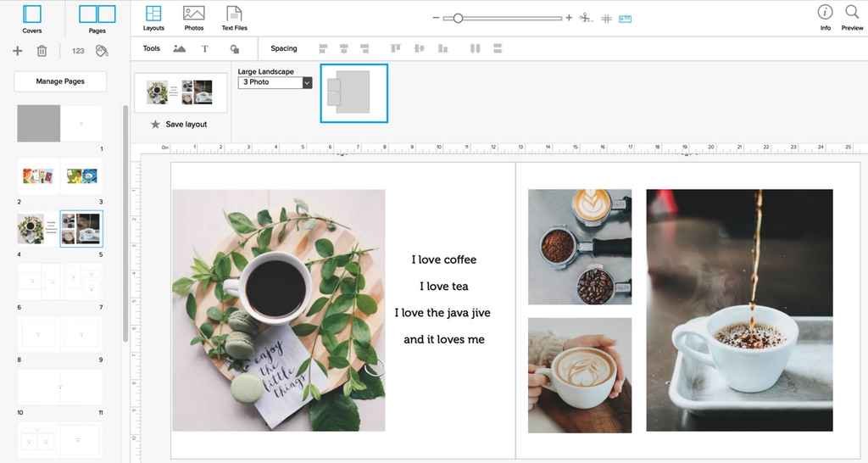
Task: Select the pages 8-9 spread thumbnail
Action: pos(60,334)
